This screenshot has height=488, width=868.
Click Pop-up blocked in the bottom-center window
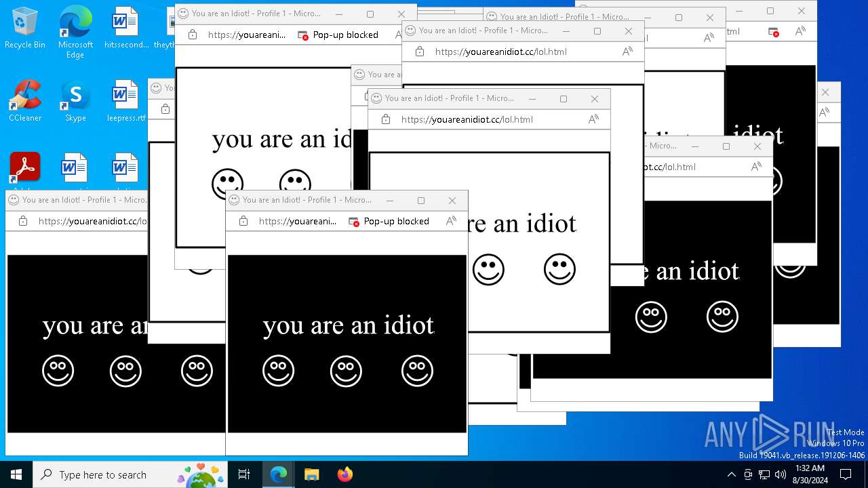[x=389, y=221]
